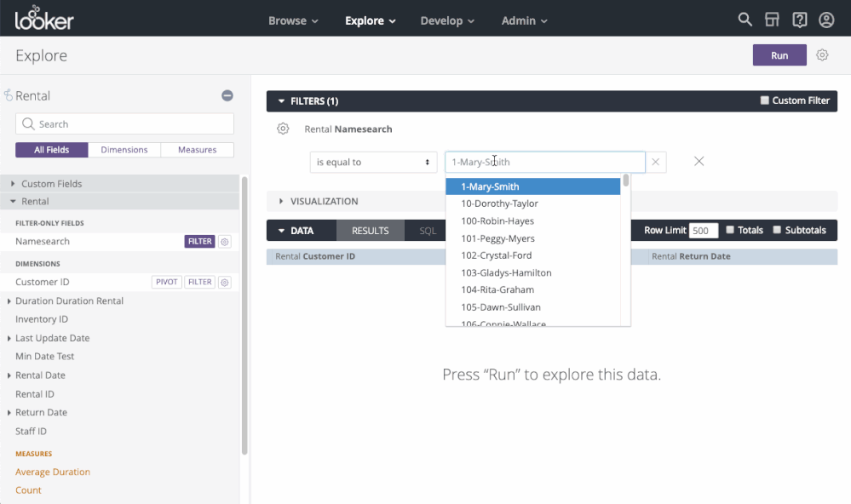Choose 105-Dawn-Sullivan from suggestions
851x504 pixels.
click(x=533, y=307)
